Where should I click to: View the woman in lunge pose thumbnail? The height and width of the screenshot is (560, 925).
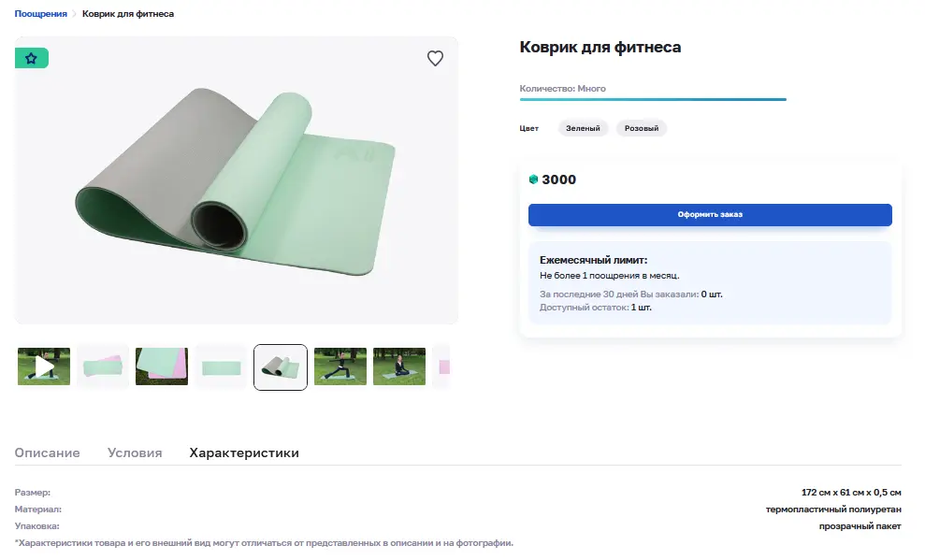[x=340, y=366]
